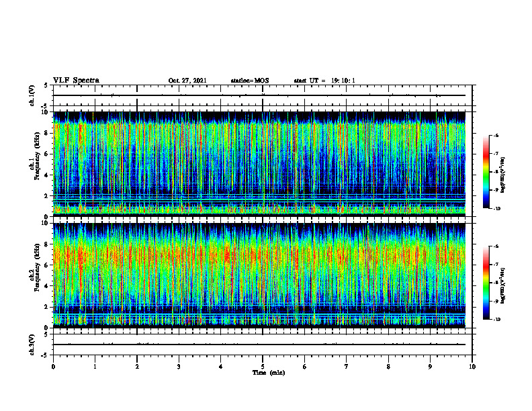Click the ch.3 waveform voltage trace panel
Image resolution: width=532 pixels, height=411 pixels.
(263, 345)
